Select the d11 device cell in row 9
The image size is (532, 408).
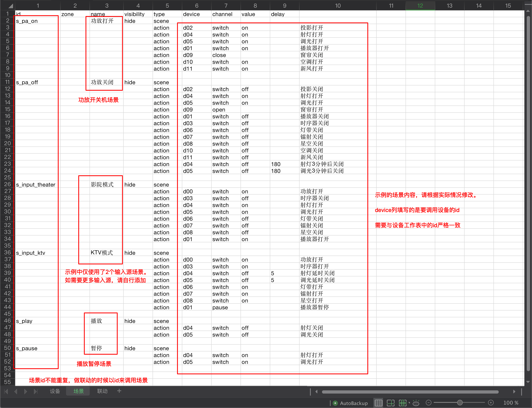pyautogui.click(x=197, y=69)
